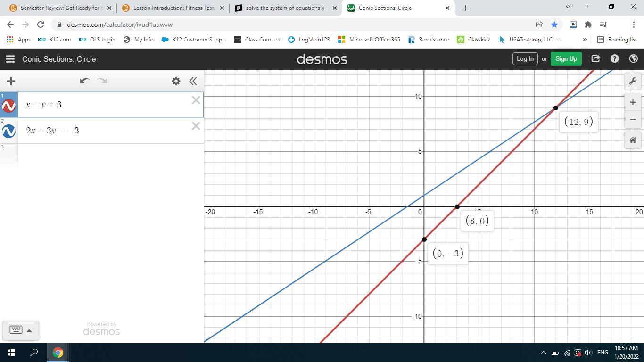Collapse the expression list panel
Screen dimensions: 644x362
(x=193, y=81)
